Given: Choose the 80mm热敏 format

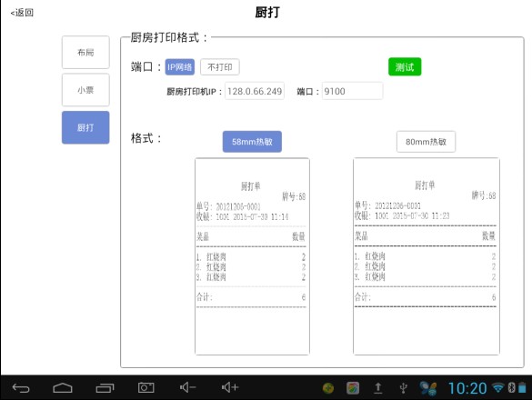Looking at the screenshot, I should click(426, 142).
